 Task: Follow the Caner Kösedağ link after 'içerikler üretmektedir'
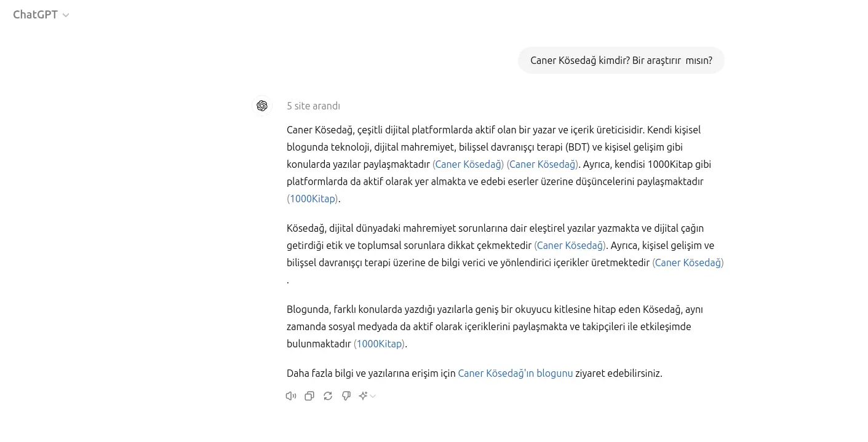(x=688, y=262)
